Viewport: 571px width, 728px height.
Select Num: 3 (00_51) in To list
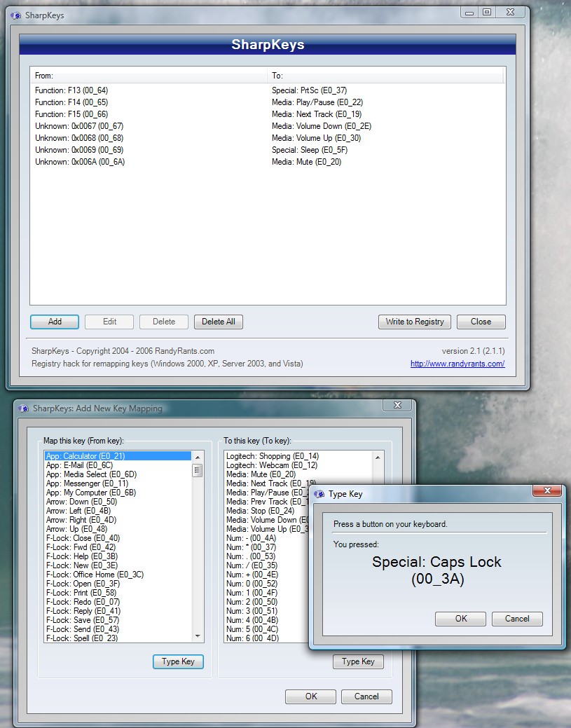point(267,611)
